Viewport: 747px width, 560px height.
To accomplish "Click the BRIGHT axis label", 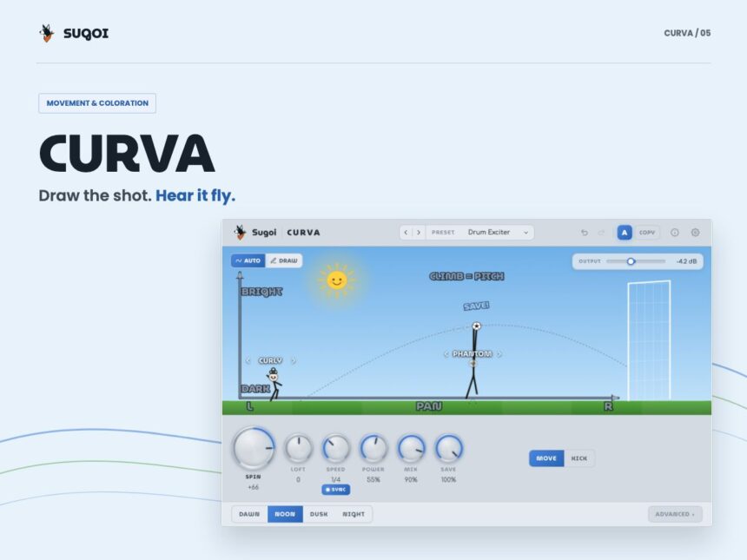I will 261,292.
